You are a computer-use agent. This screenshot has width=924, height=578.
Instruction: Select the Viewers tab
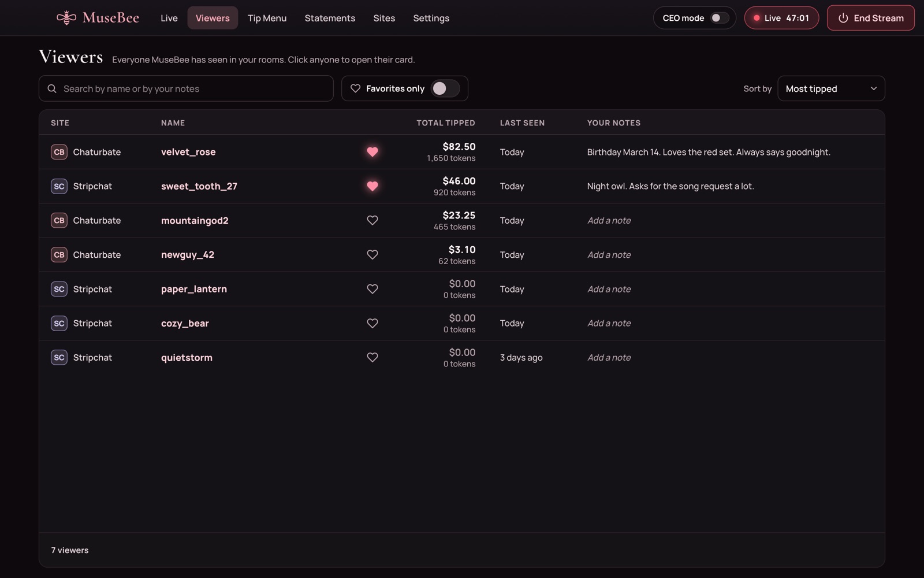click(x=213, y=18)
